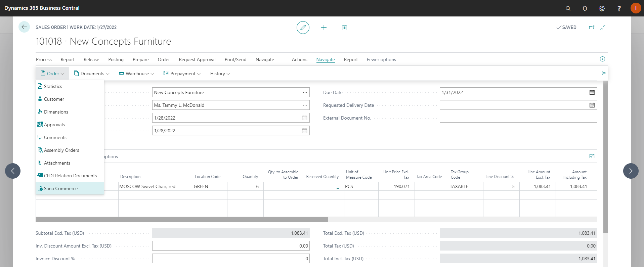The image size is (644, 267).
Task: Click the edit pencil icon
Action: click(x=303, y=28)
